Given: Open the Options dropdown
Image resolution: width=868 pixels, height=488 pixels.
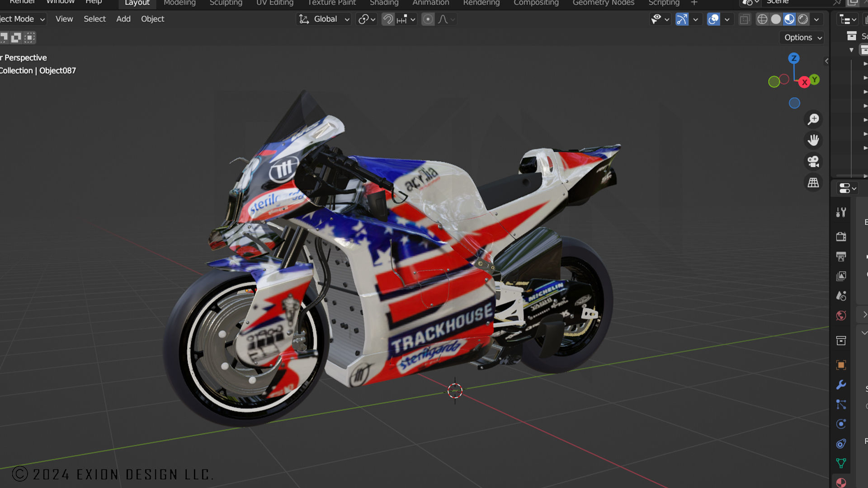Looking at the screenshot, I should pos(802,38).
